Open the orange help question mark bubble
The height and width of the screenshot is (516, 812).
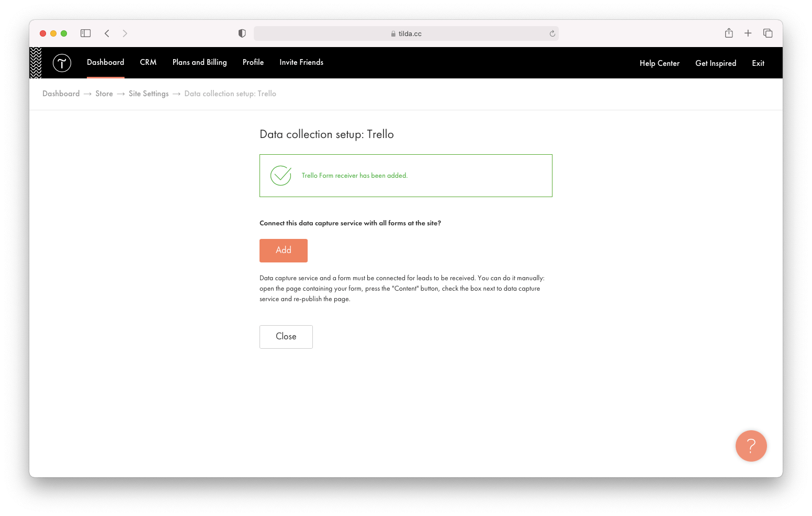751,445
